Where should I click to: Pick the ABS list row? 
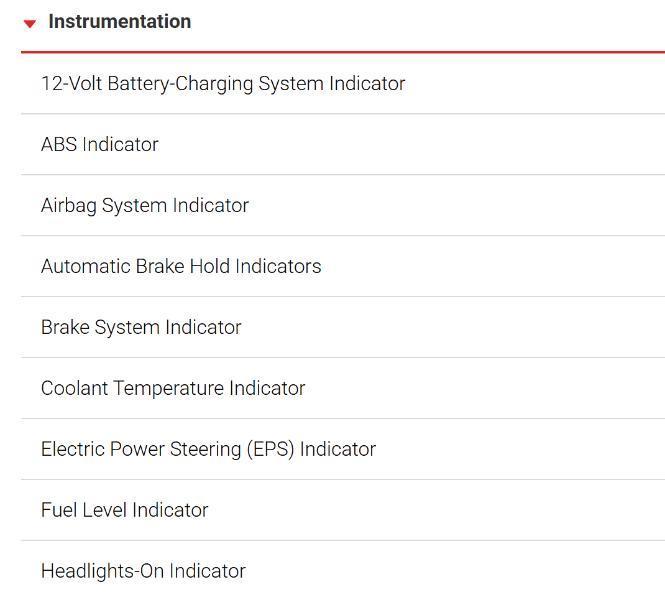(x=100, y=145)
